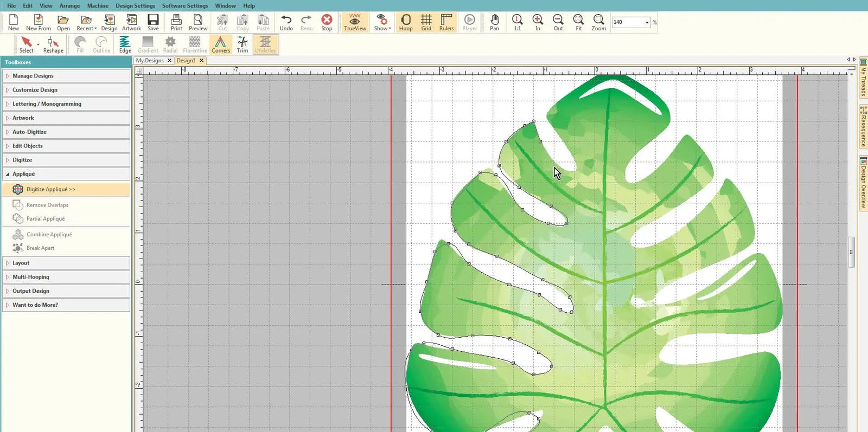Viewport: 868px width, 432px height.
Task: Expand the Auto-Digitize toolbox
Action: [66, 132]
